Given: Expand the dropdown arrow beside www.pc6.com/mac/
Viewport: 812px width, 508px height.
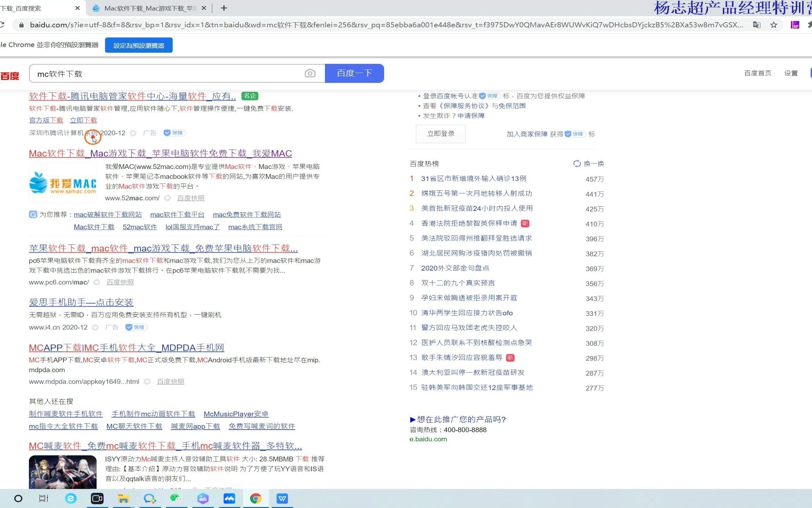Looking at the screenshot, I should [97, 282].
